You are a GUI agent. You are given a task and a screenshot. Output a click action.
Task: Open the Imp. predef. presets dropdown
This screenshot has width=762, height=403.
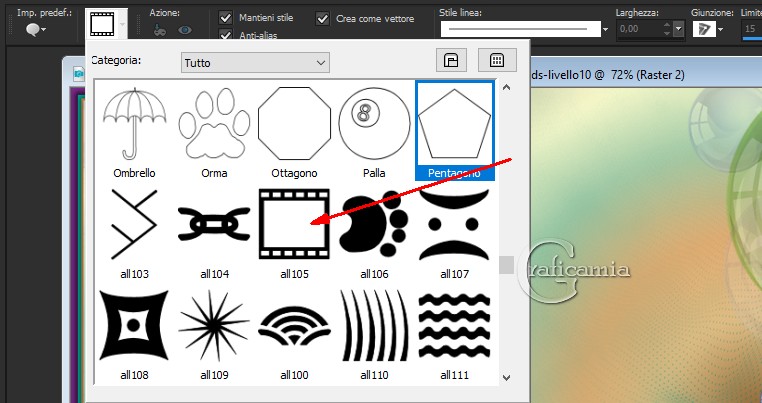(37, 30)
